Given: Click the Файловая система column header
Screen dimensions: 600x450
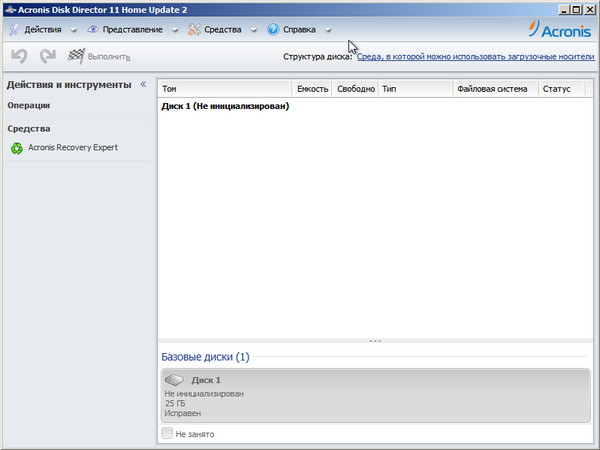Looking at the screenshot, I should 490,89.
